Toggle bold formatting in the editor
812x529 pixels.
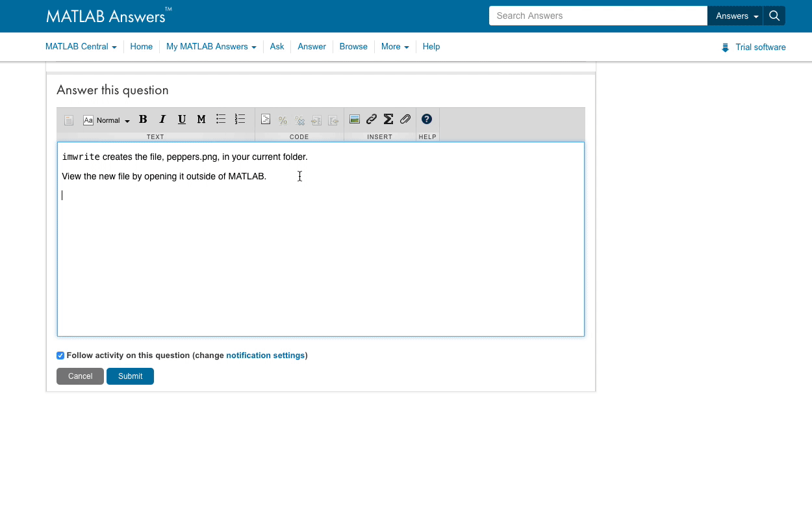tap(143, 120)
